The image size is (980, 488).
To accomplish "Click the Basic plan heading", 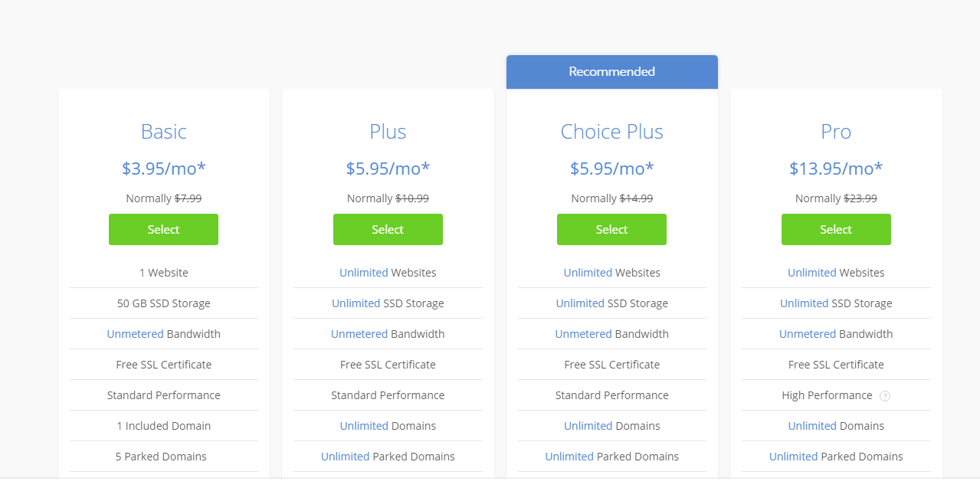I will click(x=163, y=132).
